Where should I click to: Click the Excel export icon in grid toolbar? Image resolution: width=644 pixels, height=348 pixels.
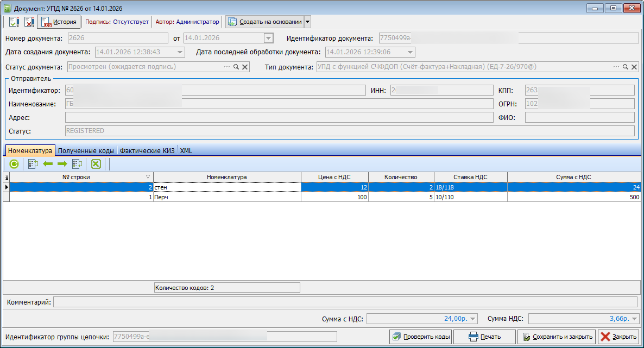(96, 163)
